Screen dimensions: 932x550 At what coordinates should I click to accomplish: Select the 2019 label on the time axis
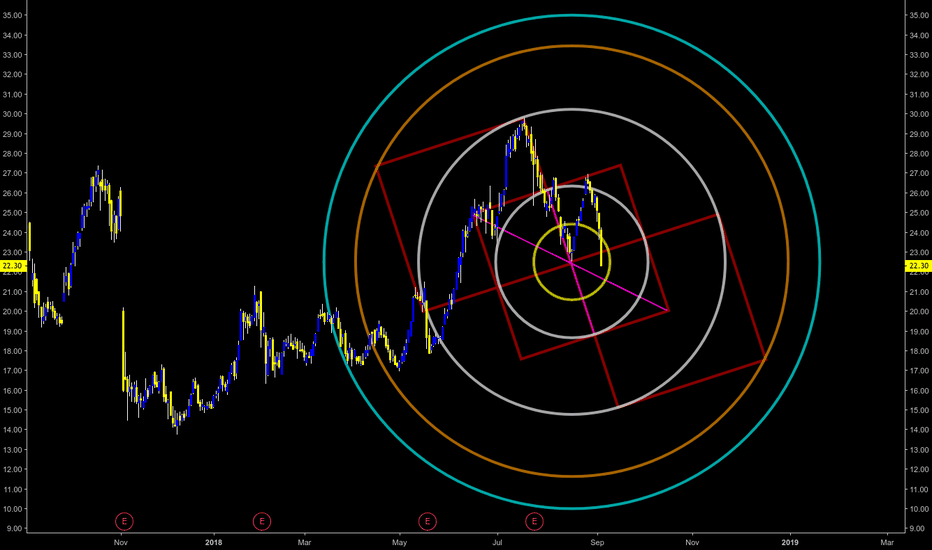pos(790,542)
